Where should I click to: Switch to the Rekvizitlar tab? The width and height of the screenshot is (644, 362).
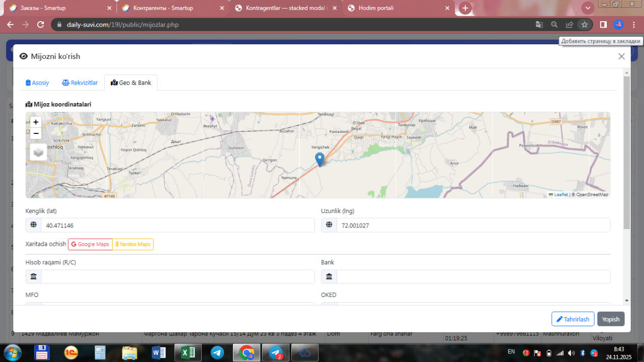coord(79,83)
